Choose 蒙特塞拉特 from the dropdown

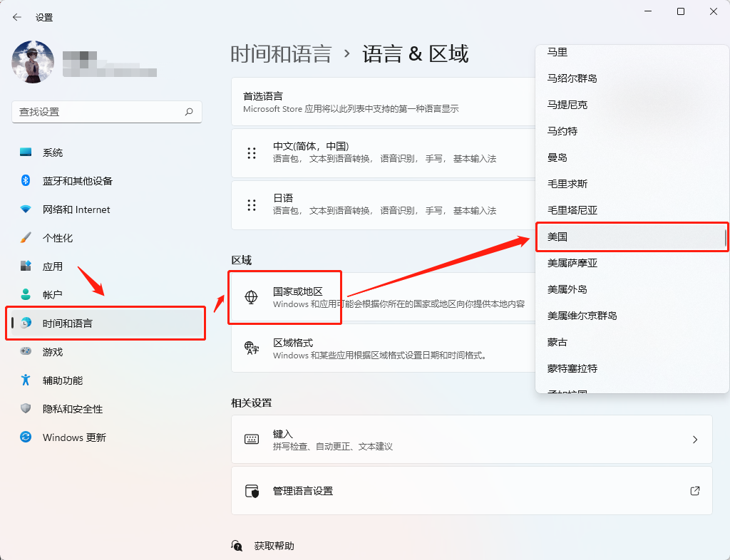[x=632, y=368]
